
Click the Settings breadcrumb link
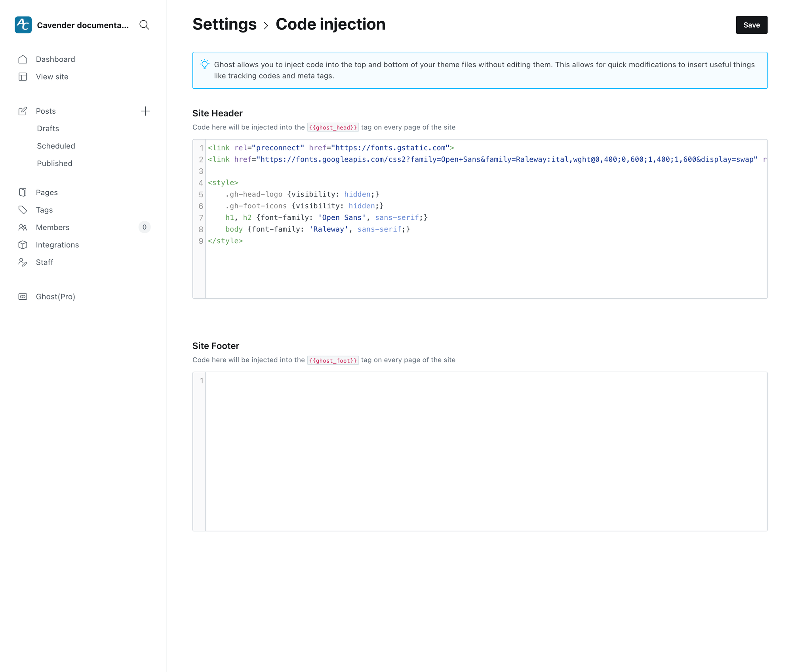225,24
